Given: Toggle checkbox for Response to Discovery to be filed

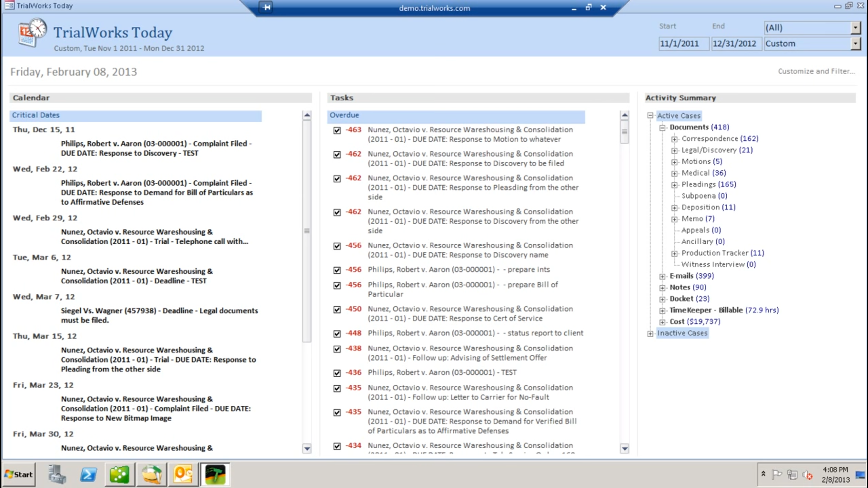Looking at the screenshot, I should point(337,154).
